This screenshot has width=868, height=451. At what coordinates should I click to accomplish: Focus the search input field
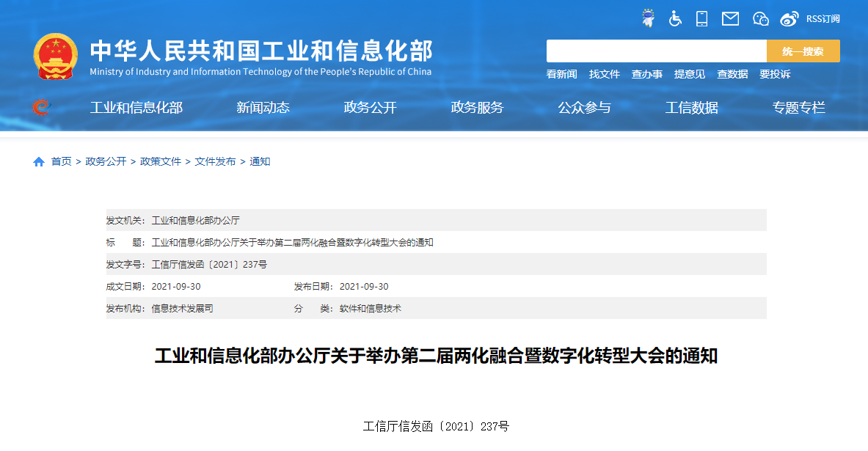click(x=656, y=51)
